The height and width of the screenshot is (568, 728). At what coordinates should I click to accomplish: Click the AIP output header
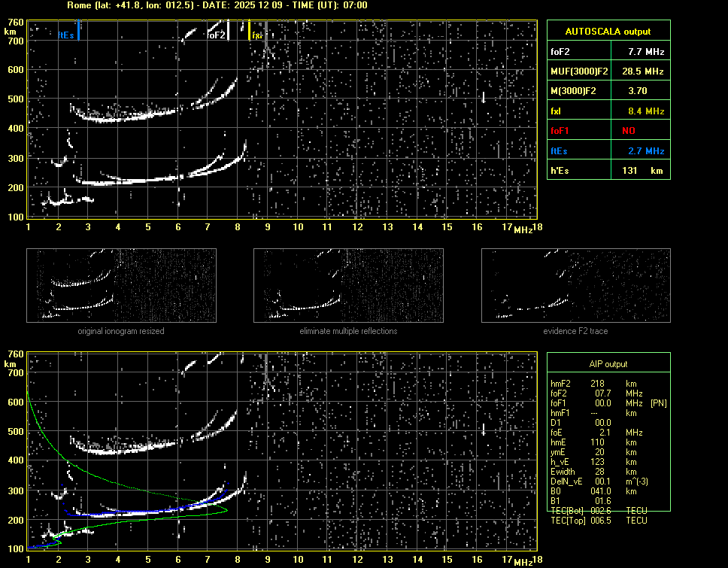[608, 364]
